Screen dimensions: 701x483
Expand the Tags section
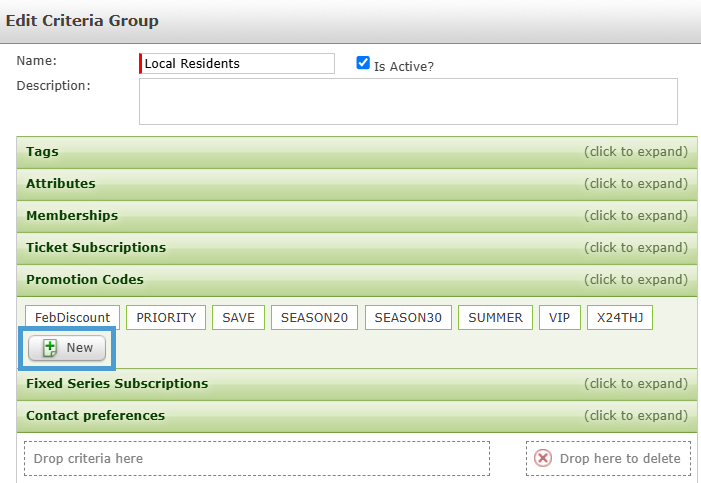(357, 152)
